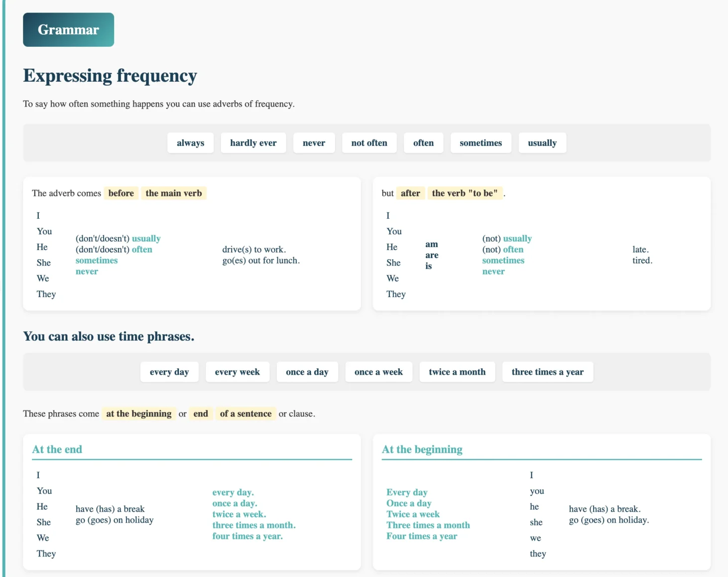Click "You can also use time phrases." heading
This screenshot has height=577, width=728.
coord(109,337)
